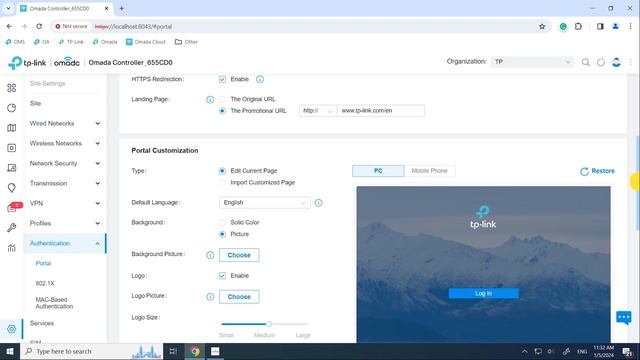Open the Default Language English dropdown
Viewport: 640px width, 360px height.
point(264,203)
